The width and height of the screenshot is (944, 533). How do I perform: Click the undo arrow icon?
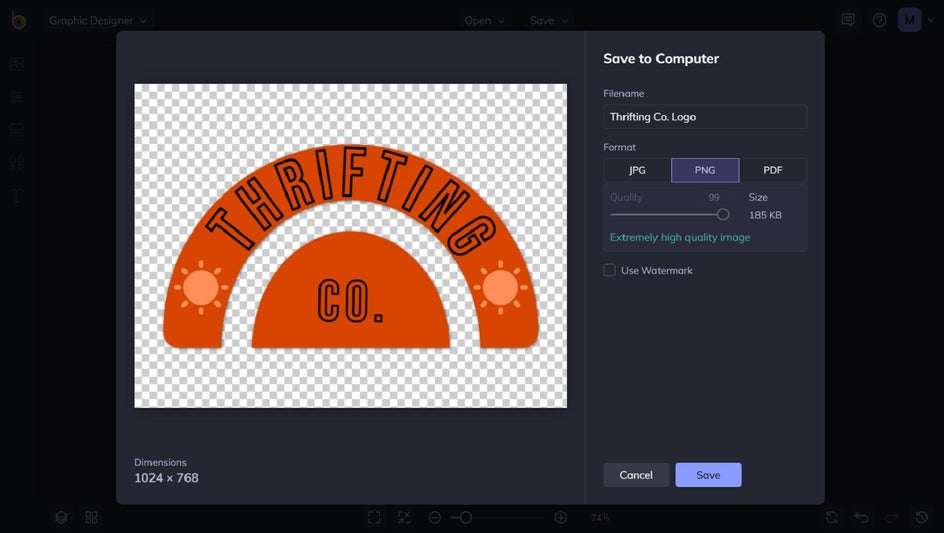pos(861,517)
